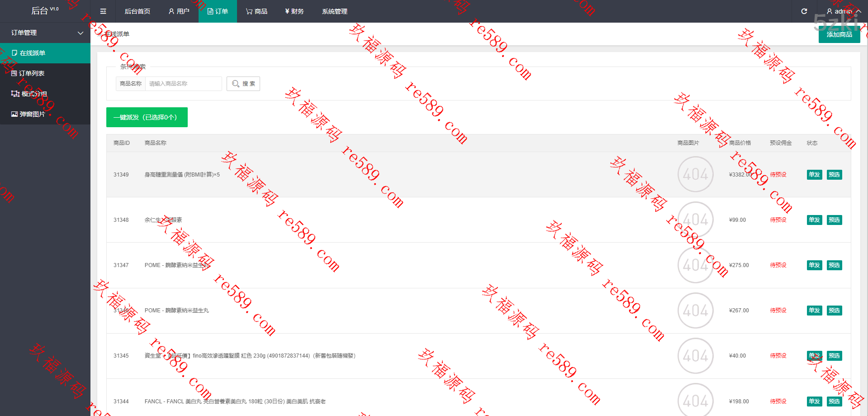The width and height of the screenshot is (868, 416).
Task: Toggle 预选 for product 31348
Action: point(834,220)
